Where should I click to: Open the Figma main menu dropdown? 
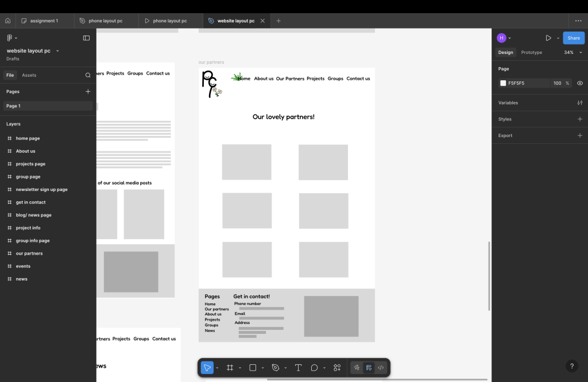coord(11,38)
